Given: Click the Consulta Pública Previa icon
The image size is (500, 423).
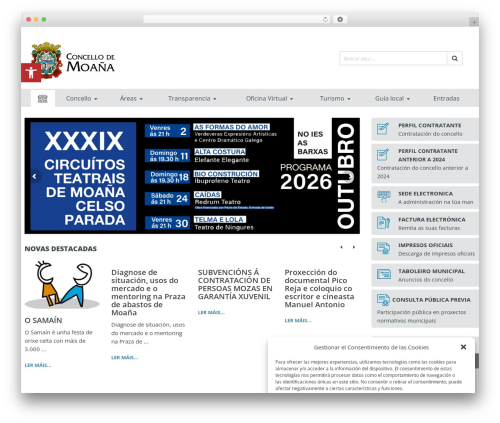Looking at the screenshot, I should [x=383, y=300].
